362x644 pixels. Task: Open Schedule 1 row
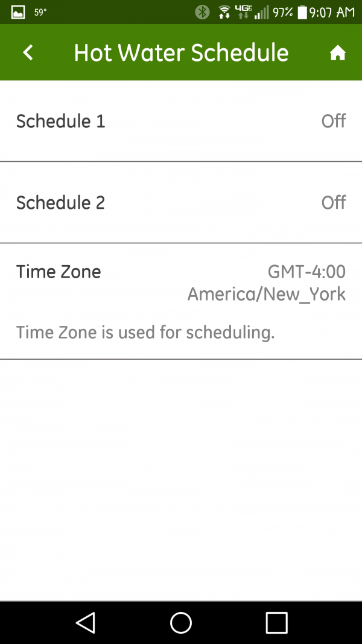click(181, 121)
